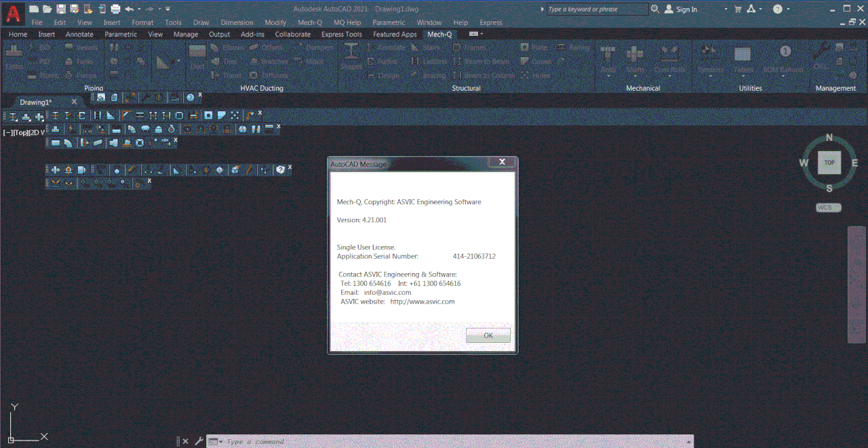
Task: Click the Dampers ducting tool
Action: (x=314, y=47)
